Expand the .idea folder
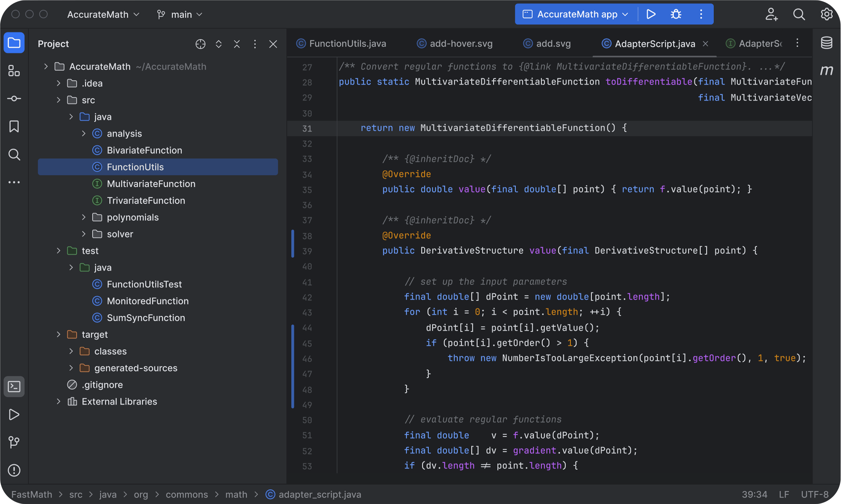841x504 pixels. point(58,83)
